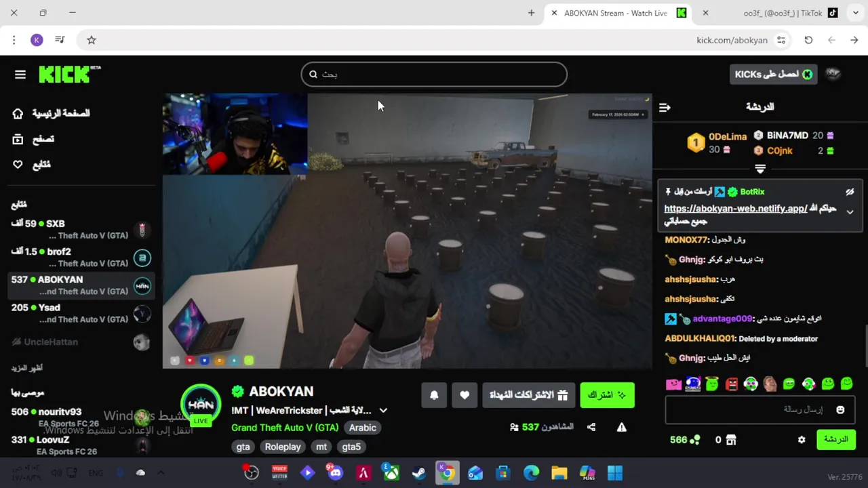Go to the home page icon in sidebar
868x488 pixels.
[x=18, y=113]
